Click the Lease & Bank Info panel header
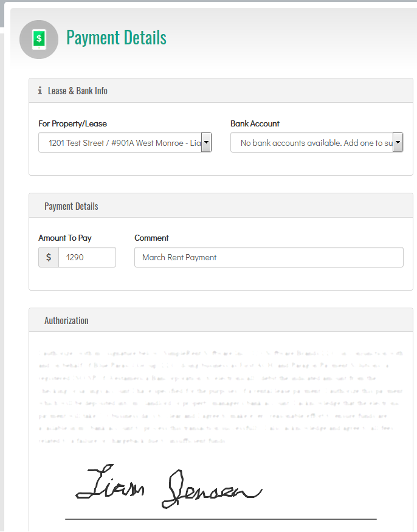Viewport: 417px width, 532px height. click(221, 91)
